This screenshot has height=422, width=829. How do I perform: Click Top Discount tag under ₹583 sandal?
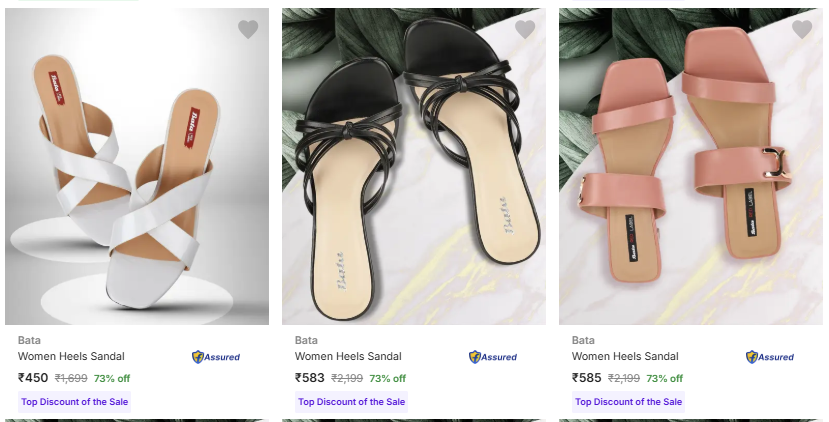[x=351, y=402]
